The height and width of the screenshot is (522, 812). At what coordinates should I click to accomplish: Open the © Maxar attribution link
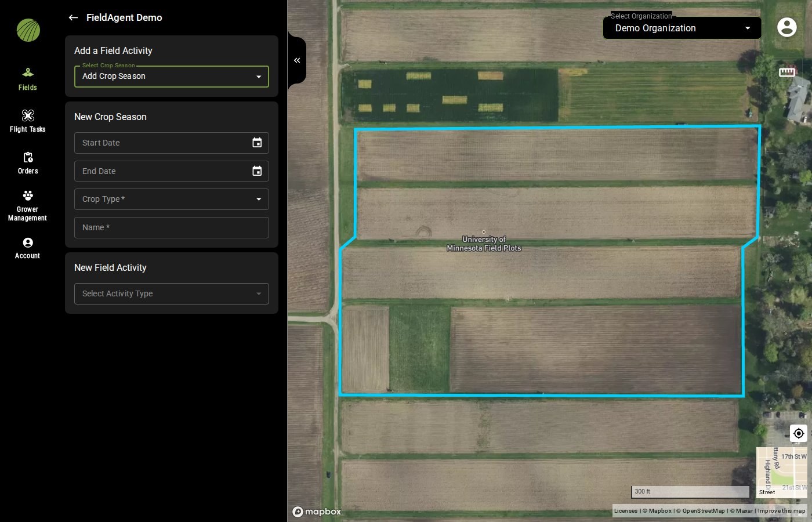click(741, 511)
